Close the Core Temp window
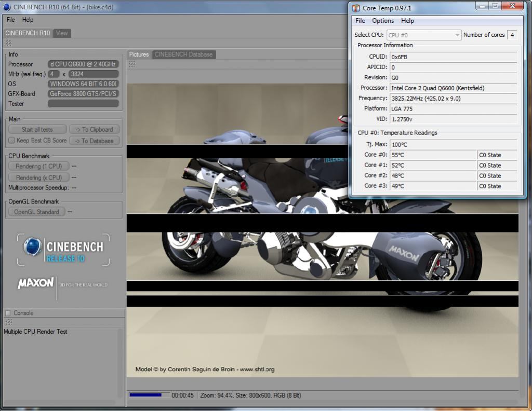The image size is (532, 411). click(512, 6)
